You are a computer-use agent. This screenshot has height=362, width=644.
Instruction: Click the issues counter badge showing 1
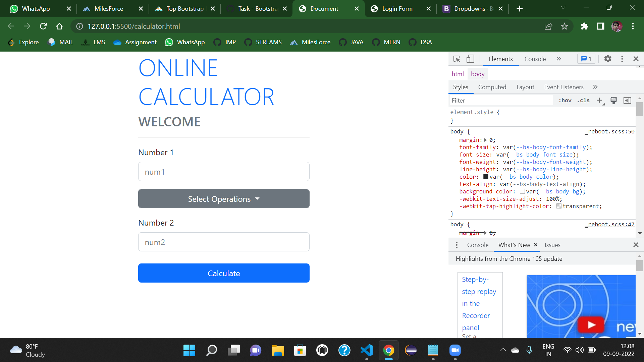[586, 59]
